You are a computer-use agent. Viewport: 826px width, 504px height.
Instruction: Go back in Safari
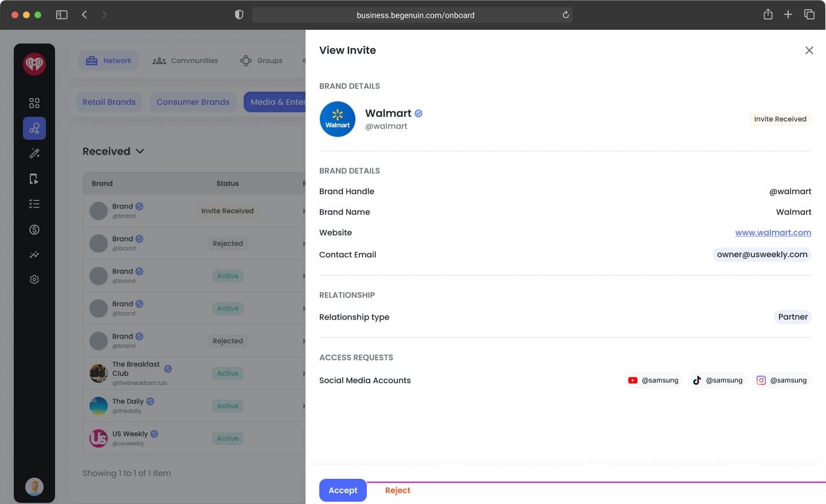tap(84, 15)
